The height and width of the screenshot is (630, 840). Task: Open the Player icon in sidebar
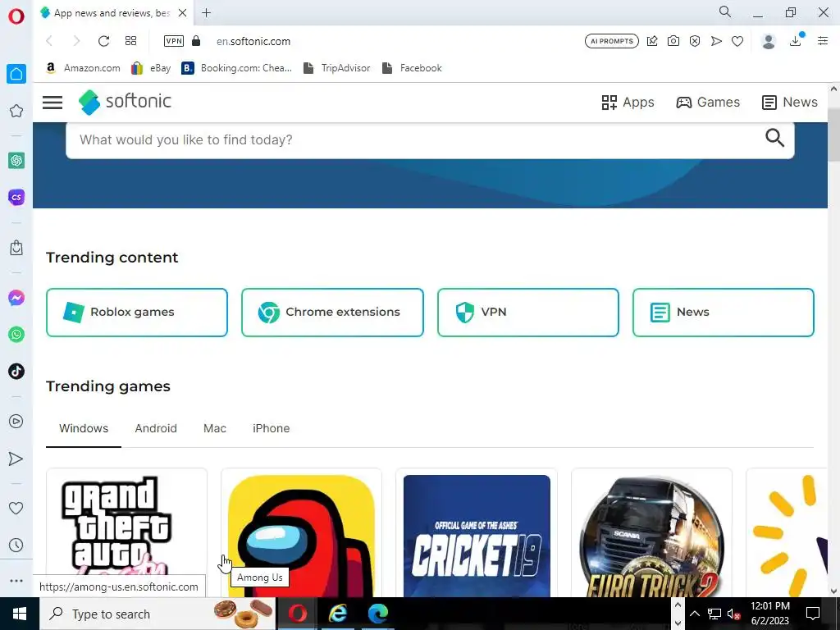(x=16, y=421)
